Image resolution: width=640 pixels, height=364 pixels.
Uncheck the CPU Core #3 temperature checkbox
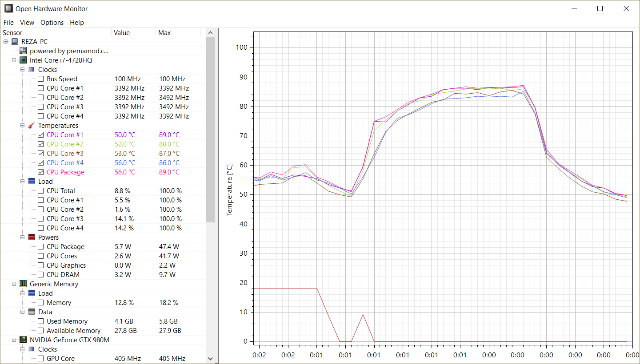click(x=41, y=153)
